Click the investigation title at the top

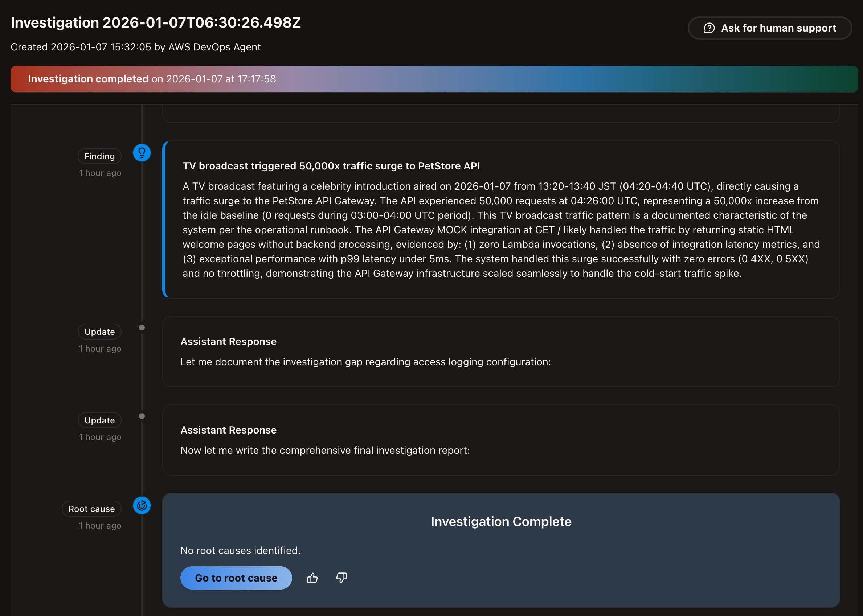(x=156, y=22)
